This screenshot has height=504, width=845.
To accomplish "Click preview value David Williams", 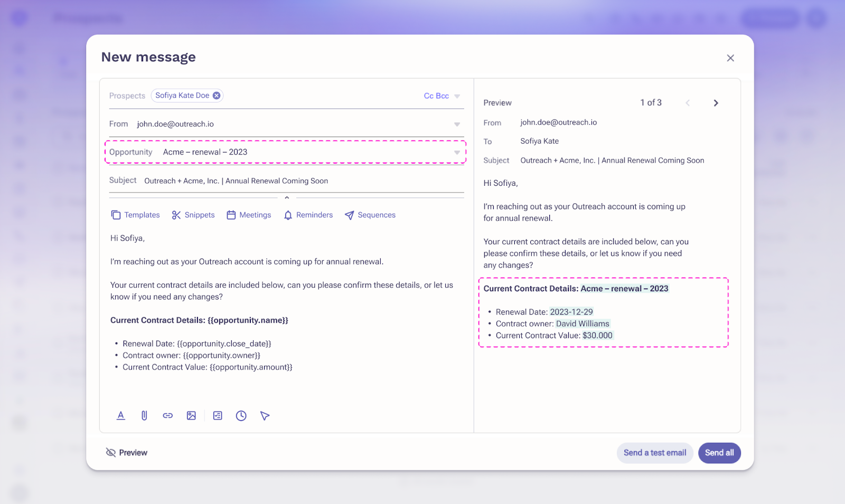I will [583, 324].
